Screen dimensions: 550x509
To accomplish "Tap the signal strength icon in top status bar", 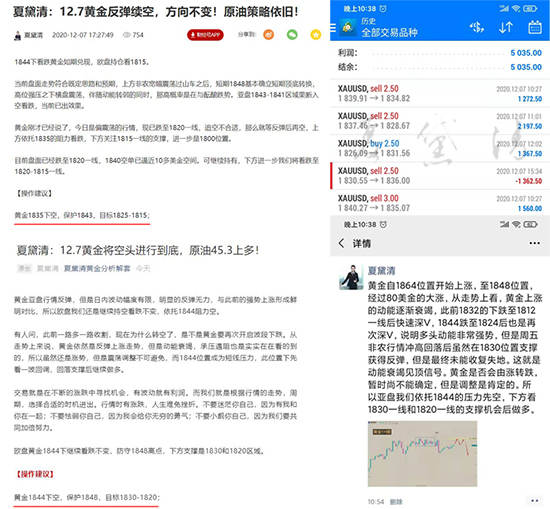I will click(504, 8).
